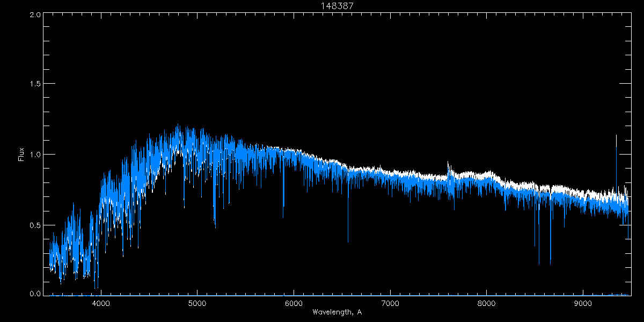Viewport: 644px width, 322px height.
Task: Click the Flux y-axis label
Action: click(x=21, y=154)
